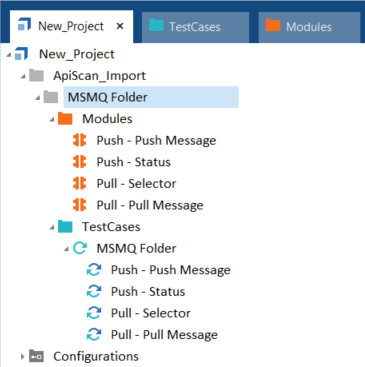Collapse the TestCases folder node
365x367 pixels.
coord(52,228)
